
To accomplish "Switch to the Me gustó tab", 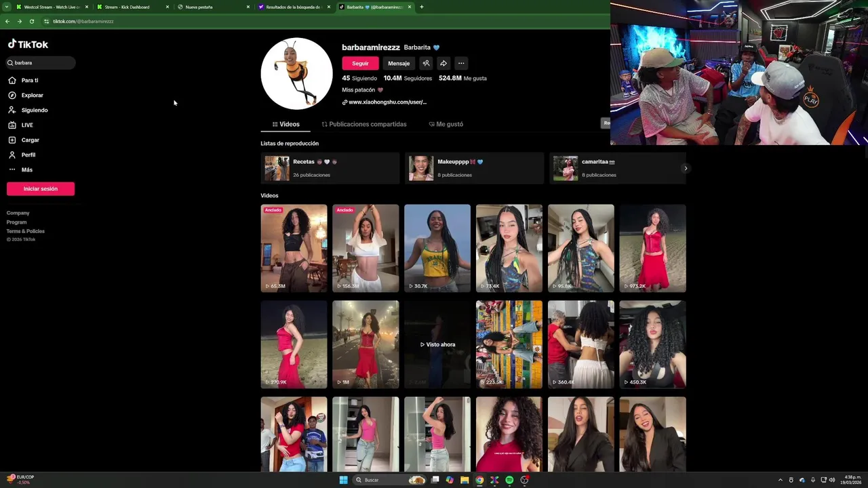I will [x=446, y=124].
